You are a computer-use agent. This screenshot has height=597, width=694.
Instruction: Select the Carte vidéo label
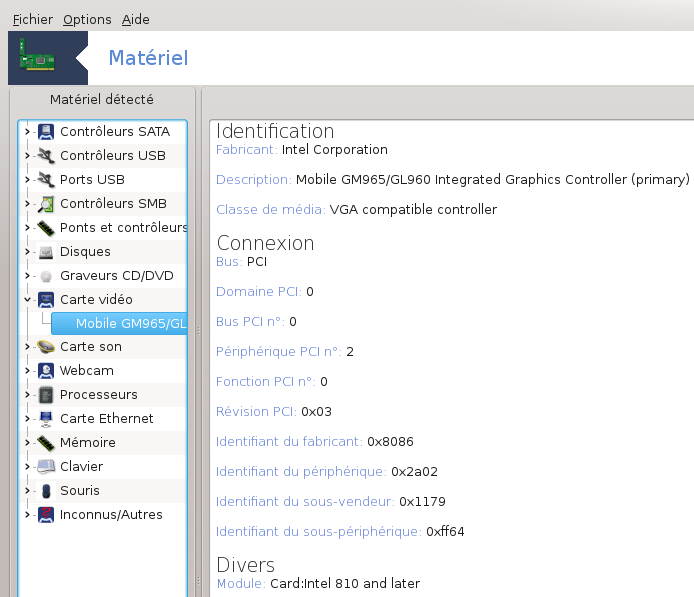[96, 300]
